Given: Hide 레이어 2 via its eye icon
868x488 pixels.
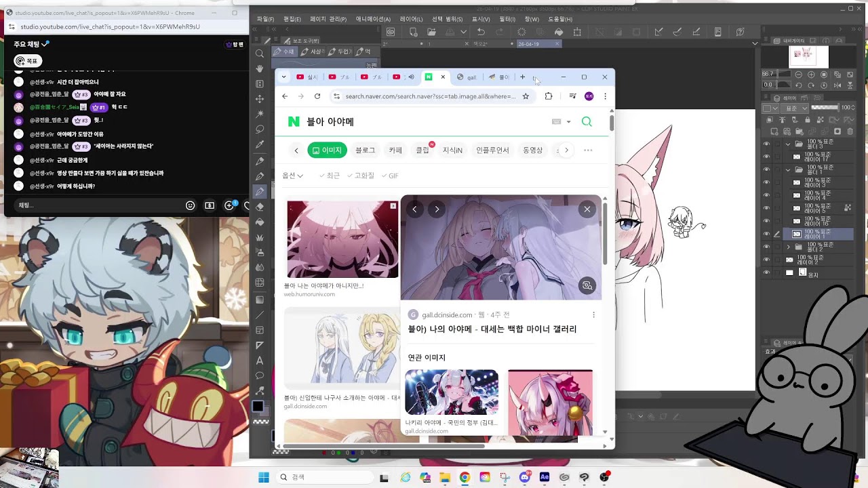Looking at the screenshot, I should 767,260.
